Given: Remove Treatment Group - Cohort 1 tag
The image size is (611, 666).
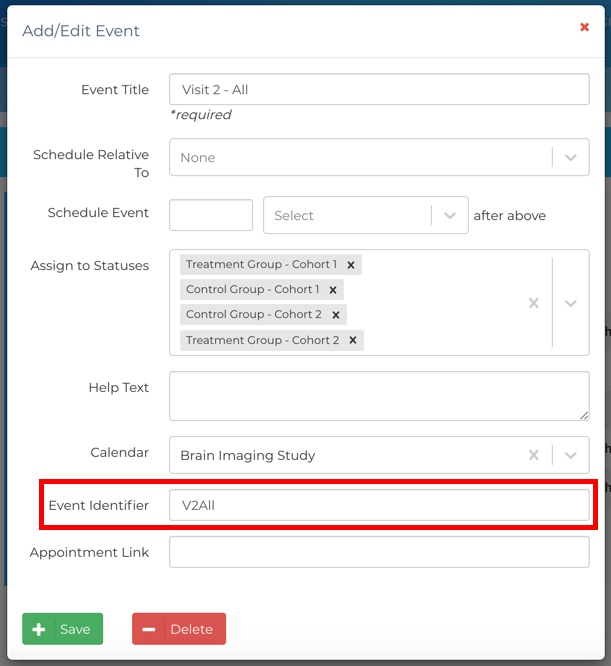Looking at the screenshot, I should (350, 265).
